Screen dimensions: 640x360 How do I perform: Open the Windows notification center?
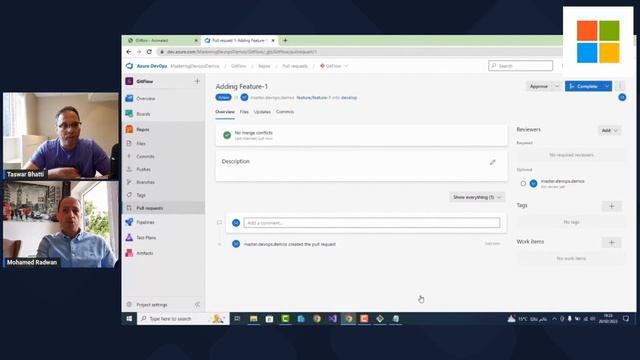click(x=626, y=319)
